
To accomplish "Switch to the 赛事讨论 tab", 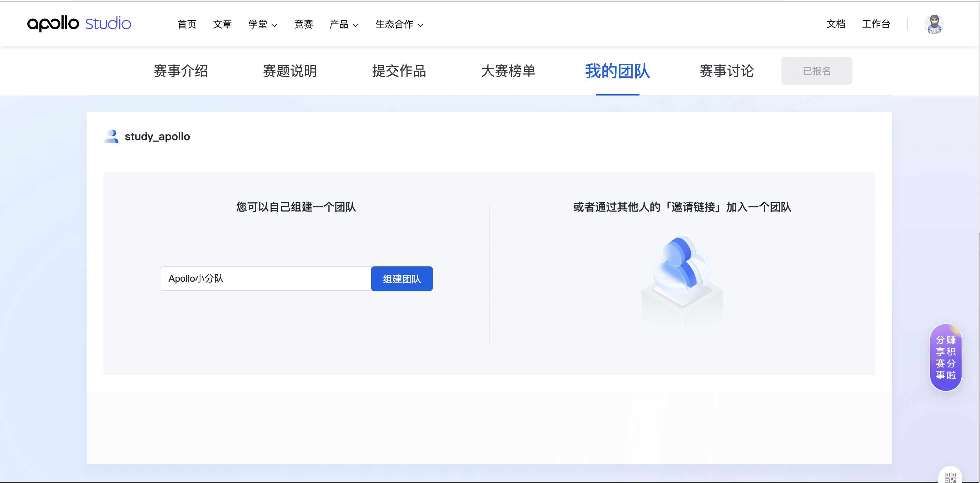I will 726,71.
